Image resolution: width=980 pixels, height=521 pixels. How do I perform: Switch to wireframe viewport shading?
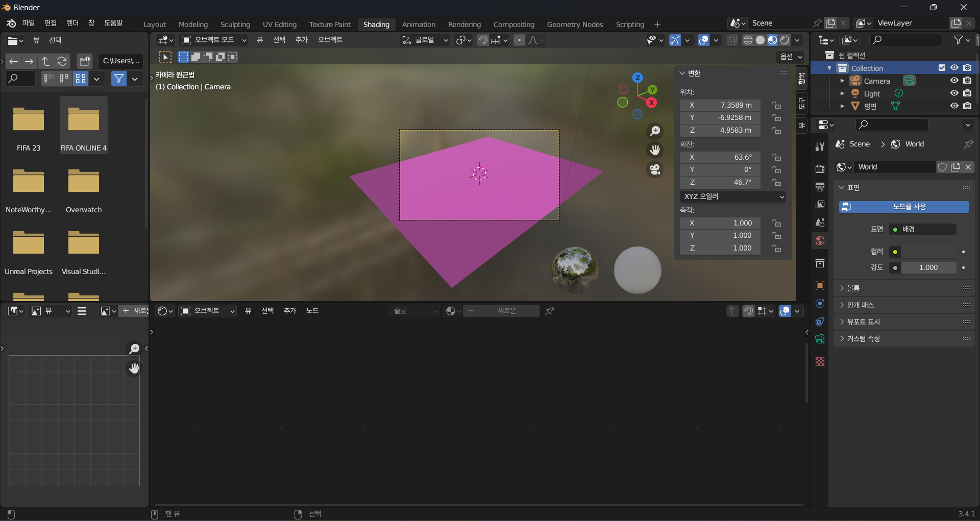(x=748, y=40)
